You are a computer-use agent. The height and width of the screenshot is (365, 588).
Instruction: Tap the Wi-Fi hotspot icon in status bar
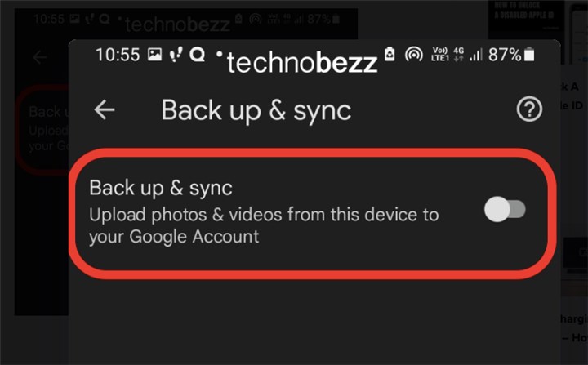pyautogui.click(x=414, y=56)
